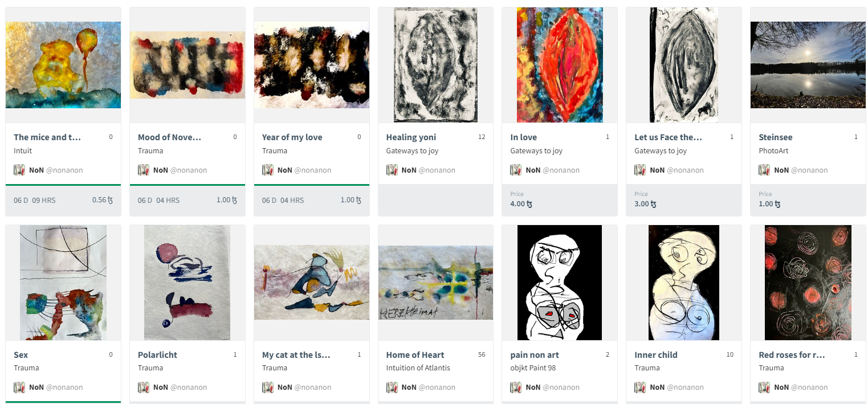Click NoN avatar on pain non art card
The image size is (868, 404).
(516, 387)
